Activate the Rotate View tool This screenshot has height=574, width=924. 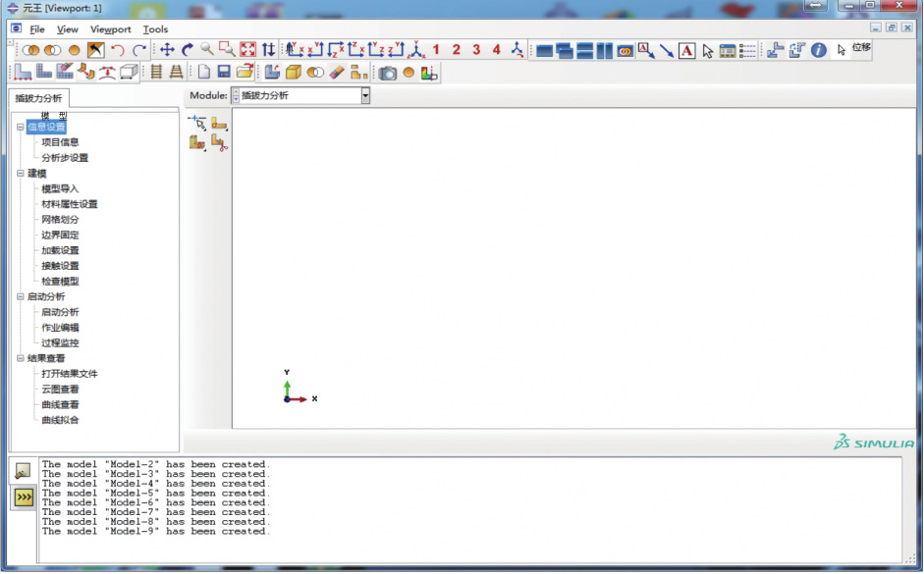coord(187,50)
